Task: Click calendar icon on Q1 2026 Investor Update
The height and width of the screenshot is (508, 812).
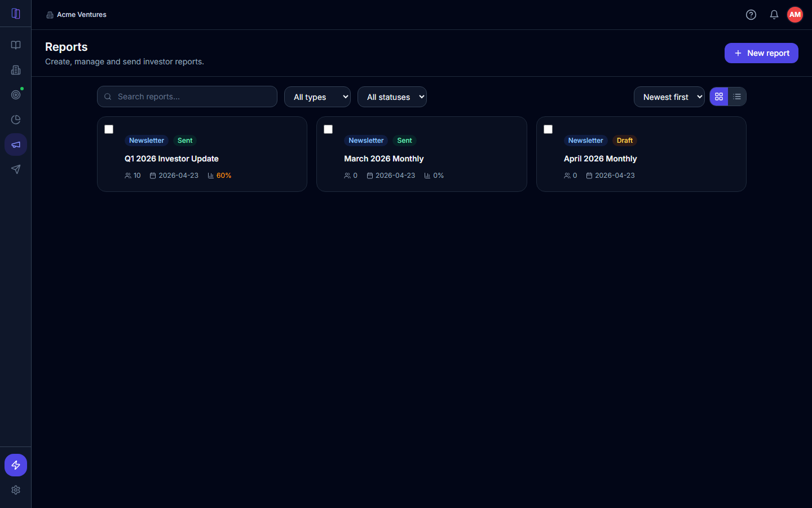Action: (x=153, y=176)
